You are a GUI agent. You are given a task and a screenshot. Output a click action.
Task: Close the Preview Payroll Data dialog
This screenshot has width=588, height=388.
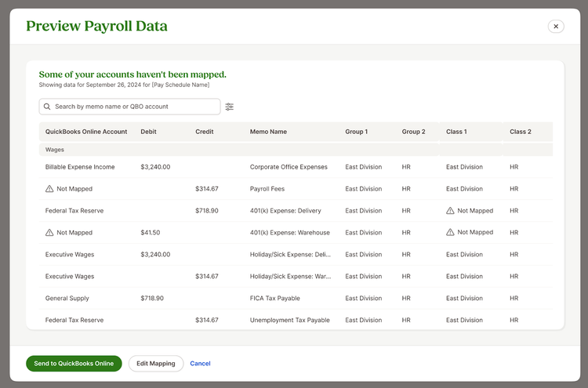pos(556,26)
